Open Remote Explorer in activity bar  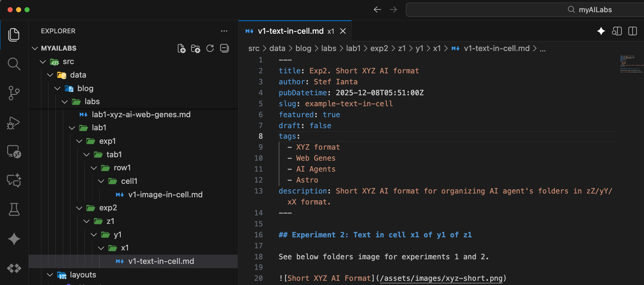[14, 152]
